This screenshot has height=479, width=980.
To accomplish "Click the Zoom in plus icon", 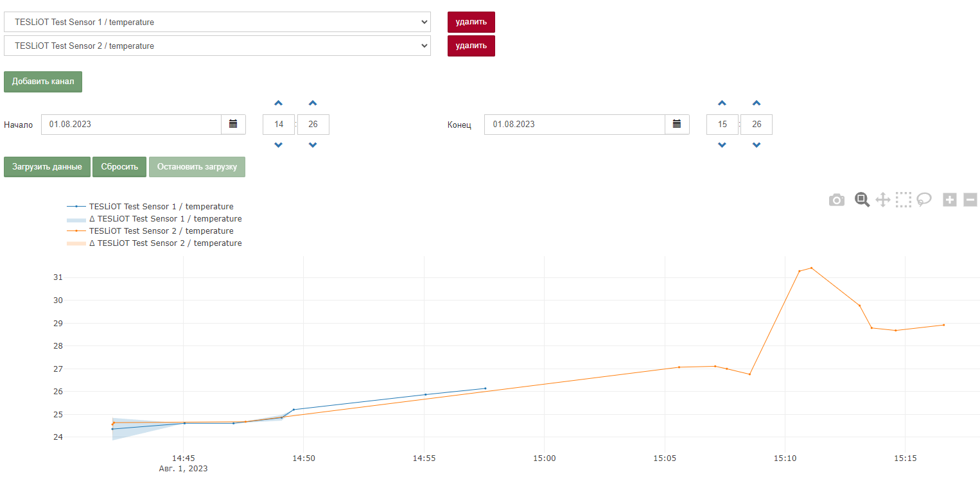I will pos(950,200).
